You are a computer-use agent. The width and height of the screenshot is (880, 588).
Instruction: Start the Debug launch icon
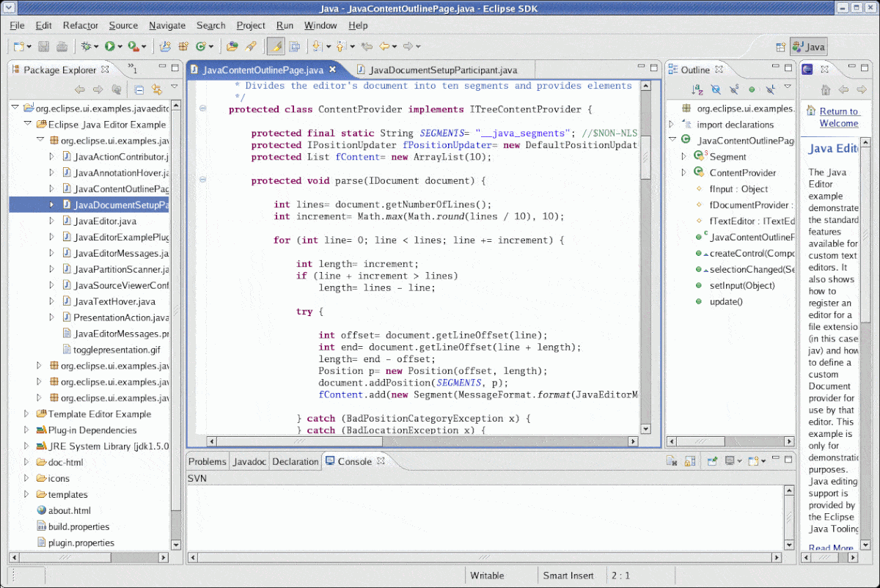(87, 46)
